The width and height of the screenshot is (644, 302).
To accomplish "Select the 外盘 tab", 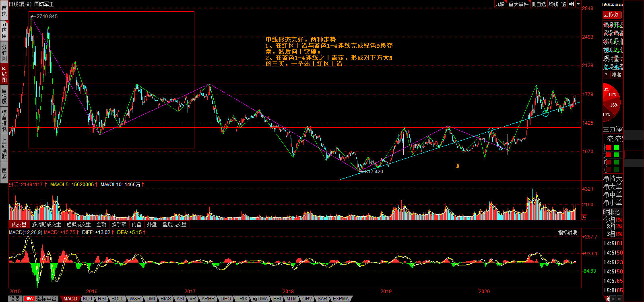I will pyautogui.click(x=152, y=224).
